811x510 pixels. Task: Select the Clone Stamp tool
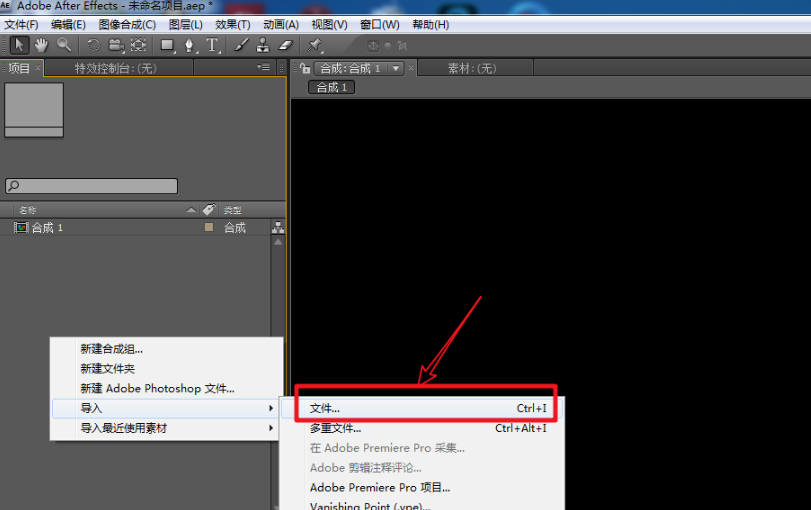[263, 45]
